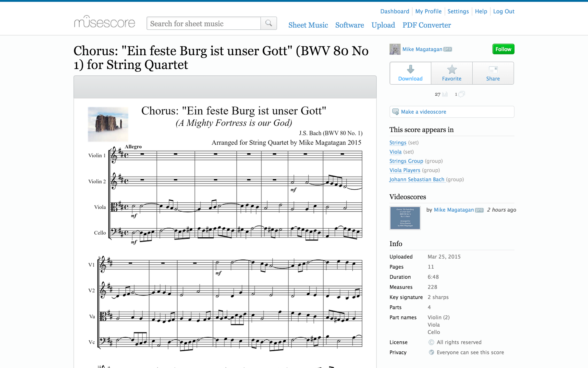Click Log Out
Viewport: 588px width, 368px height.
pyautogui.click(x=504, y=11)
